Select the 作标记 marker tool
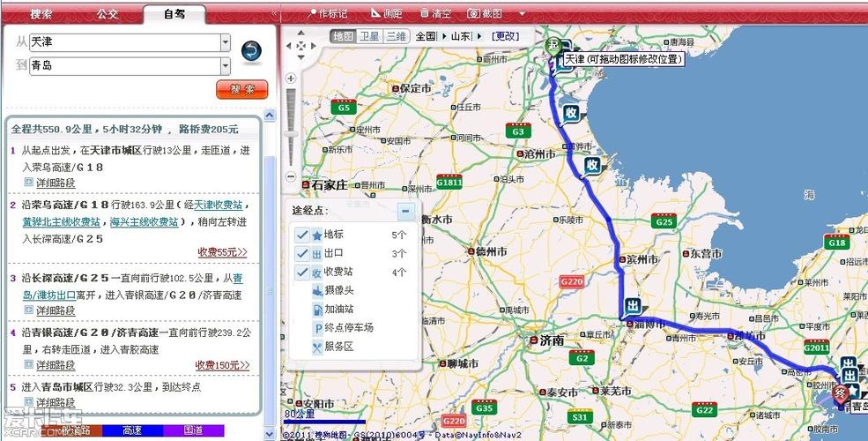Image resolution: width=868 pixels, height=441 pixels. (329, 13)
